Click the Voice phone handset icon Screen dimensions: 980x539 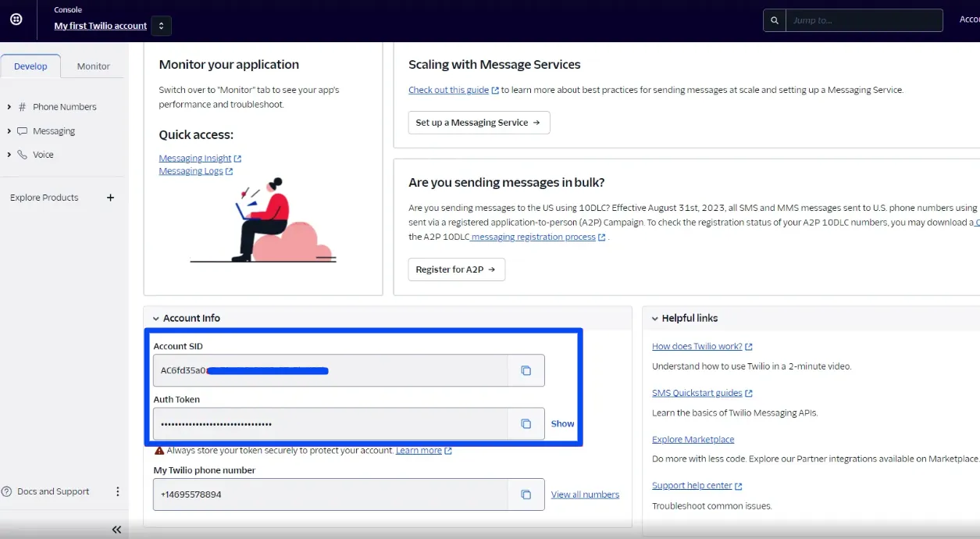tap(22, 155)
